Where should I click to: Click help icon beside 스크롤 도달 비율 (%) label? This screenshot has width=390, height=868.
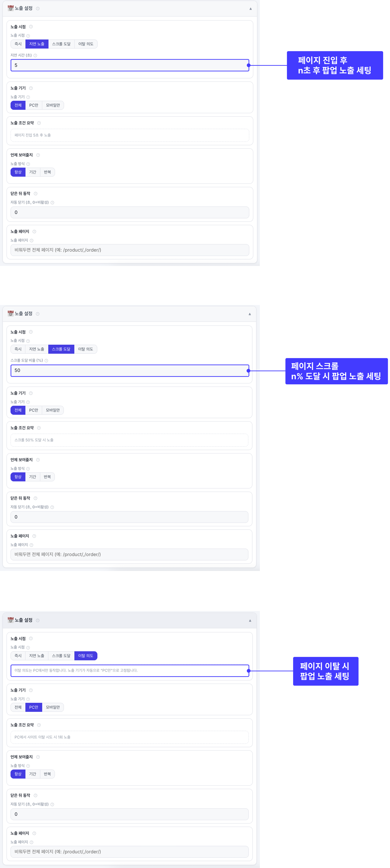(x=46, y=361)
